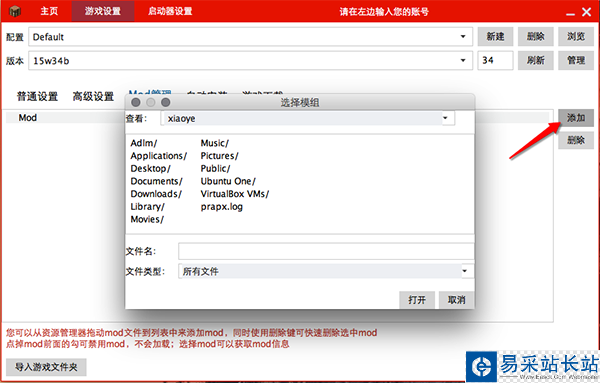
Task: Select the prapx.log file
Action: click(222, 207)
